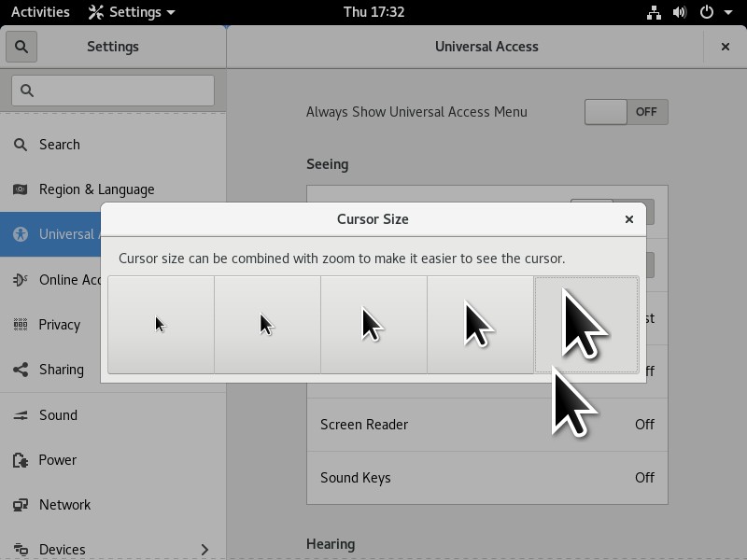747x560 pixels.
Task: Click the Privacy grid icon in sidebar
Action: pyautogui.click(x=21, y=325)
